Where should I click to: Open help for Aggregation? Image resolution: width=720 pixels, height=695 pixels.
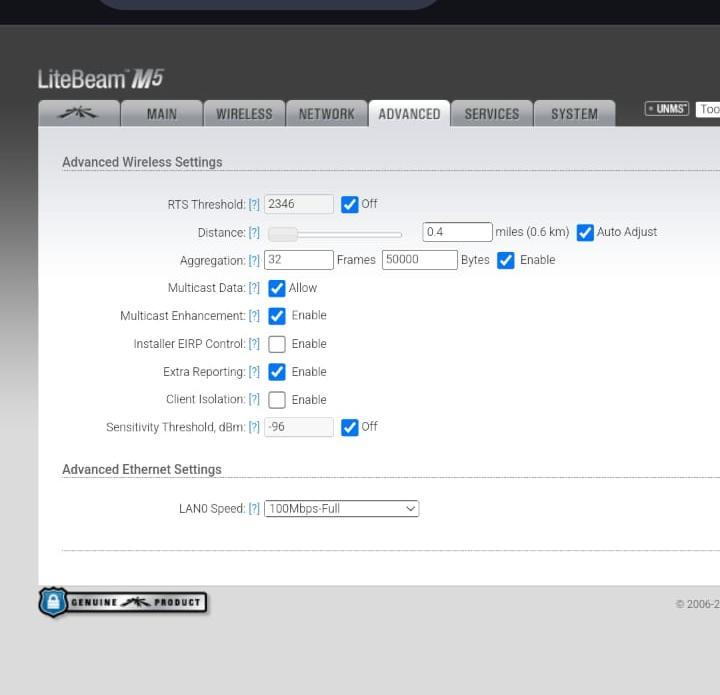pyautogui.click(x=254, y=261)
